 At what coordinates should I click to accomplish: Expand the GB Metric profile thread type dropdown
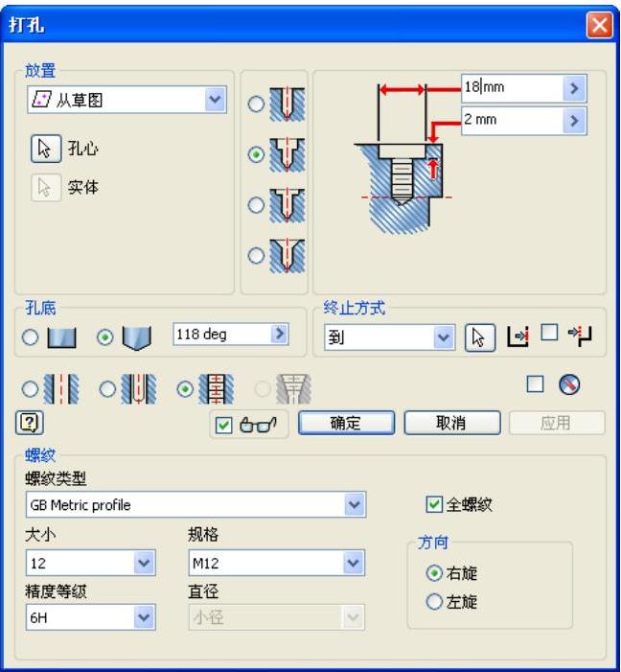(354, 504)
